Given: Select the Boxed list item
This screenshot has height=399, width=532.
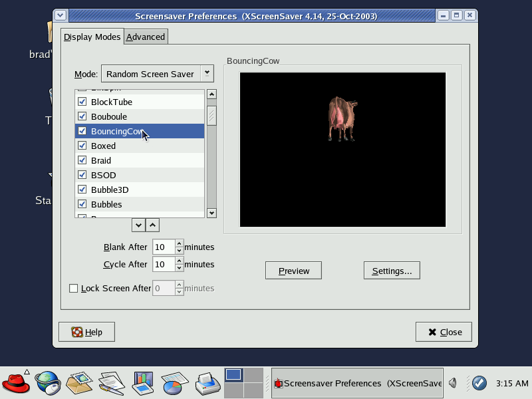Looking at the screenshot, I should [x=140, y=146].
